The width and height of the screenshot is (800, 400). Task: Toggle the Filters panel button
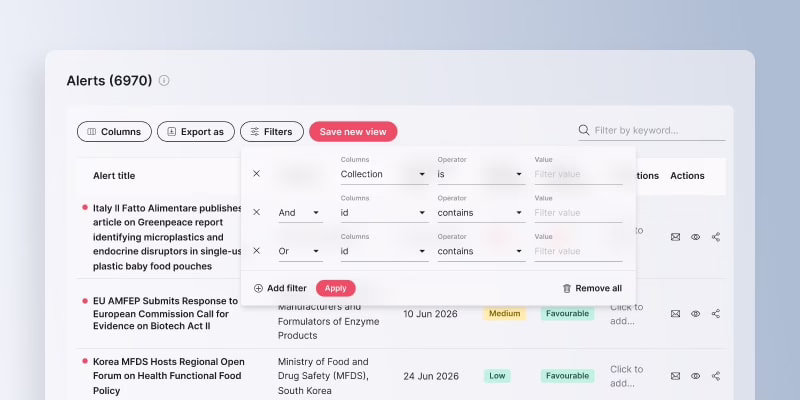tap(272, 132)
